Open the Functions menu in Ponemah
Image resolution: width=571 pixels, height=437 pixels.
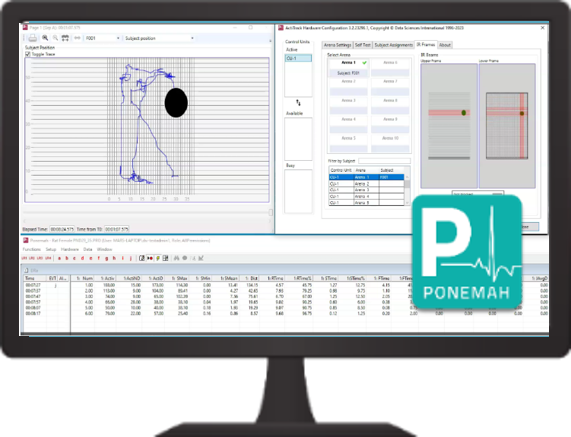(32, 249)
